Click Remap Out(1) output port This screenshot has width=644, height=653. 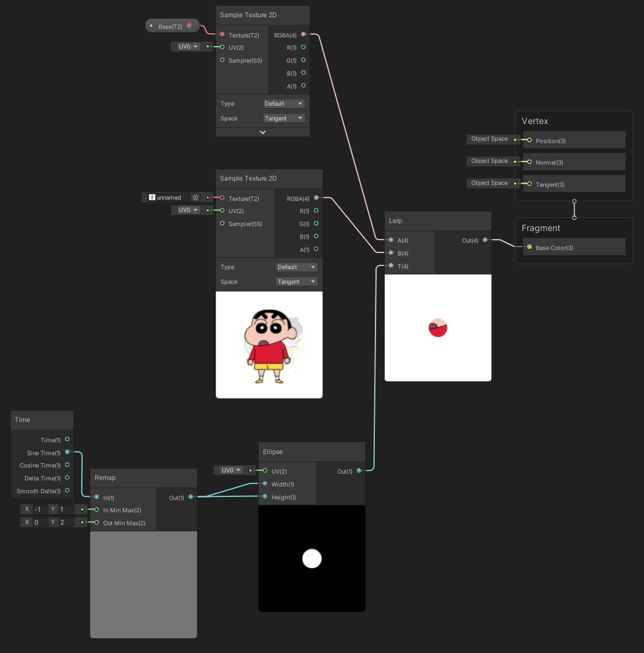[x=190, y=497]
